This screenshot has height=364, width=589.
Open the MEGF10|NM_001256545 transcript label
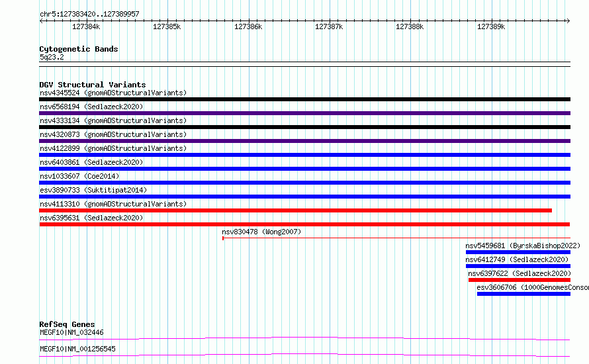pyautogui.click(x=77, y=349)
